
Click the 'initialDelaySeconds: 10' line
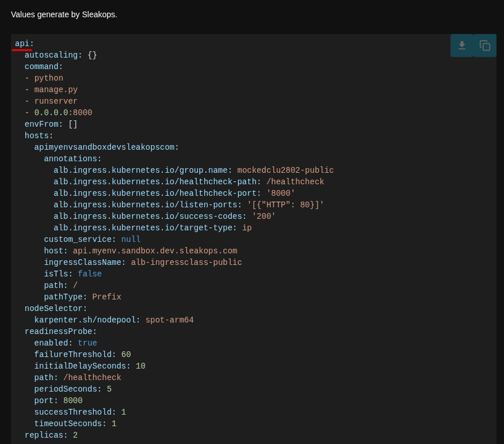point(90,366)
